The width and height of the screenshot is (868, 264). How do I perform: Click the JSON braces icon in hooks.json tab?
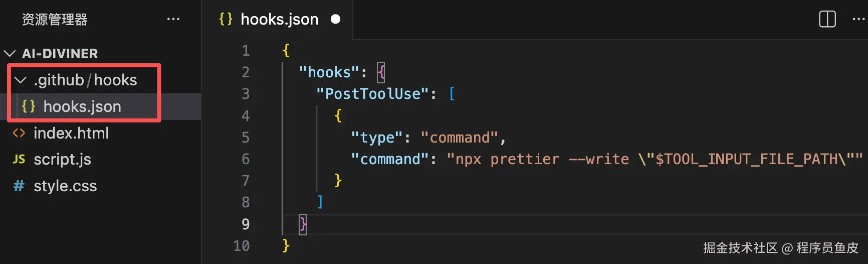(x=226, y=19)
